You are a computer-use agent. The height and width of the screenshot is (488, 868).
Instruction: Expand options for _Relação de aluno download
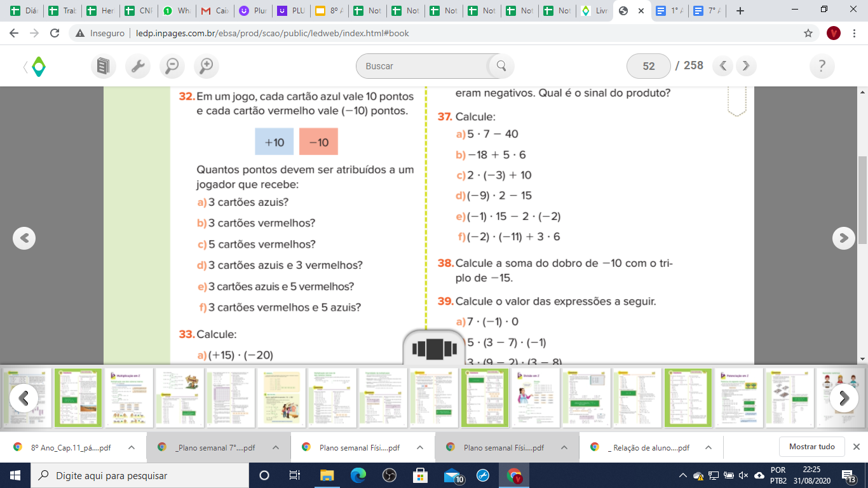[x=709, y=447]
